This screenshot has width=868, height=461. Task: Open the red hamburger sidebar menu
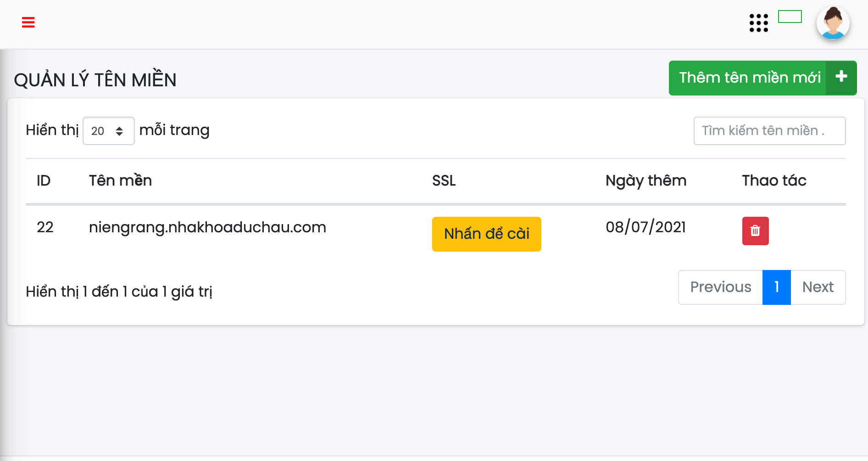(28, 22)
